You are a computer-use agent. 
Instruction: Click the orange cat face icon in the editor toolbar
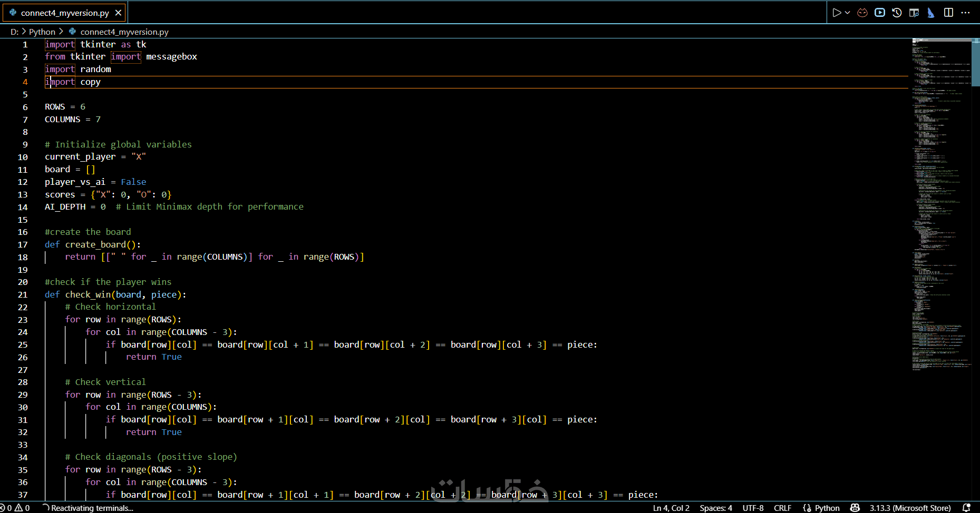(862, 13)
